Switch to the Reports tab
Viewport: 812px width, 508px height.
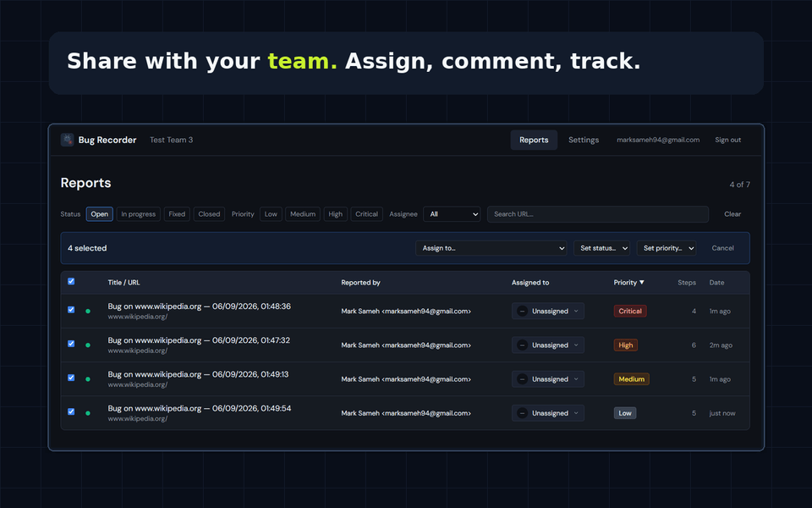pos(534,140)
